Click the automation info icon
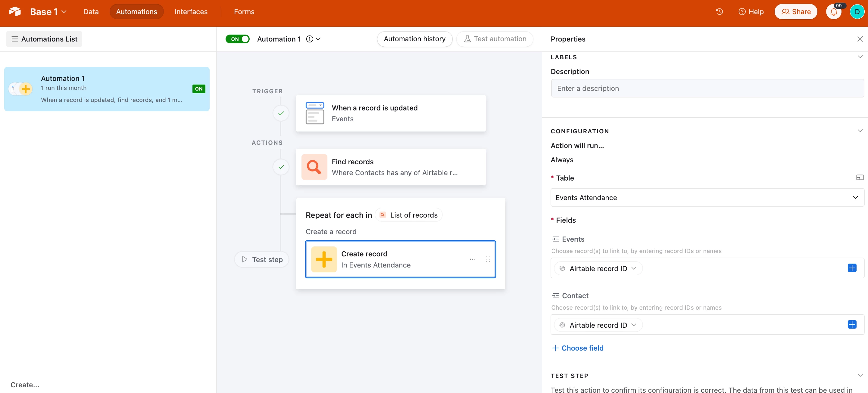Screen dimensions: 868x393 point(309,39)
